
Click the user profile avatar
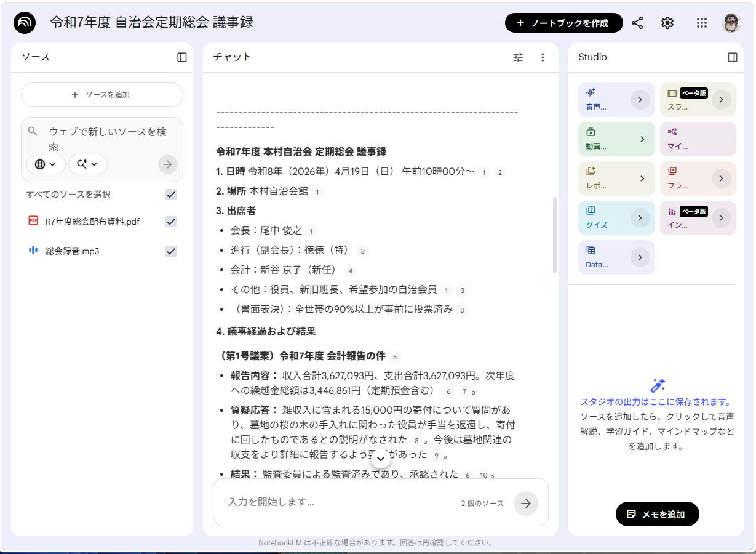731,23
